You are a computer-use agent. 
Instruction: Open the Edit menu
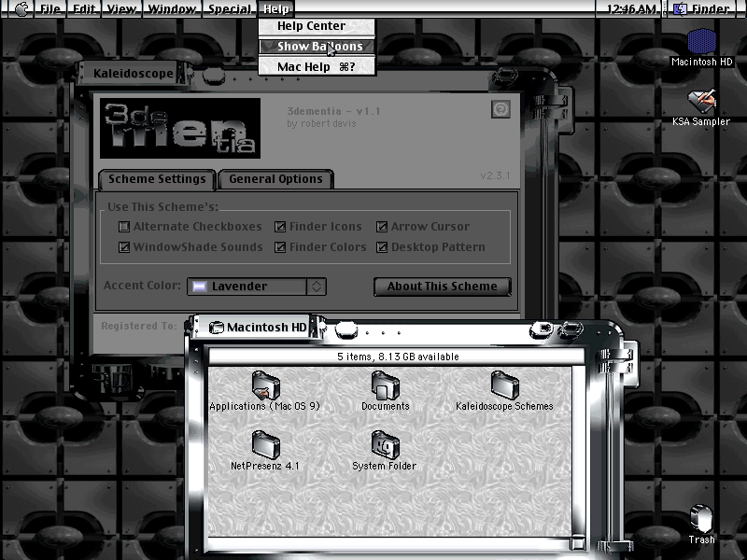(84, 8)
